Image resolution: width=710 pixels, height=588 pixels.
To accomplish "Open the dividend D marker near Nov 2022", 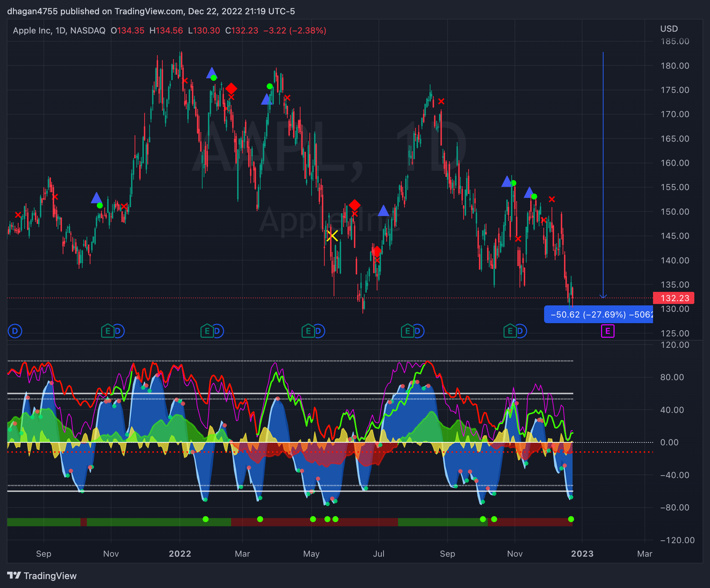I will tap(521, 331).
